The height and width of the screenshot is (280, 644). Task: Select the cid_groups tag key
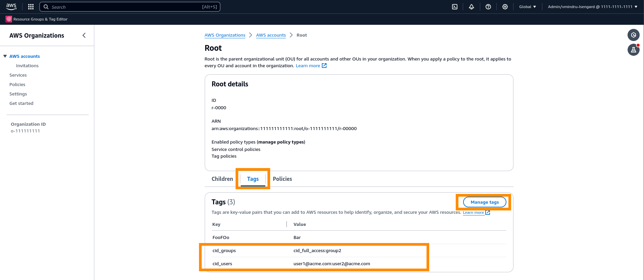[x=224, y=250]
